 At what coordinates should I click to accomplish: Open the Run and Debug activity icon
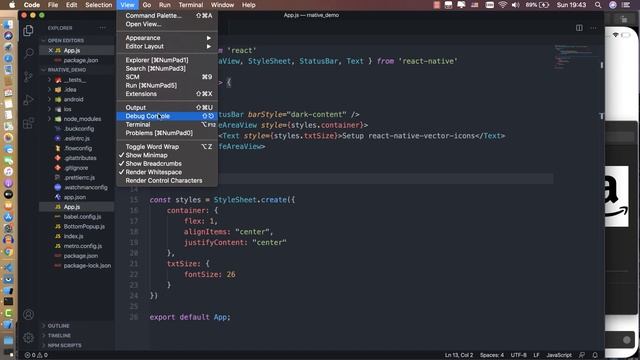pyautogui.click(x=28, y=100)
